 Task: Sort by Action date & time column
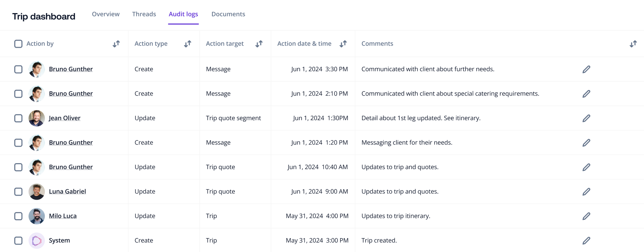343,44
